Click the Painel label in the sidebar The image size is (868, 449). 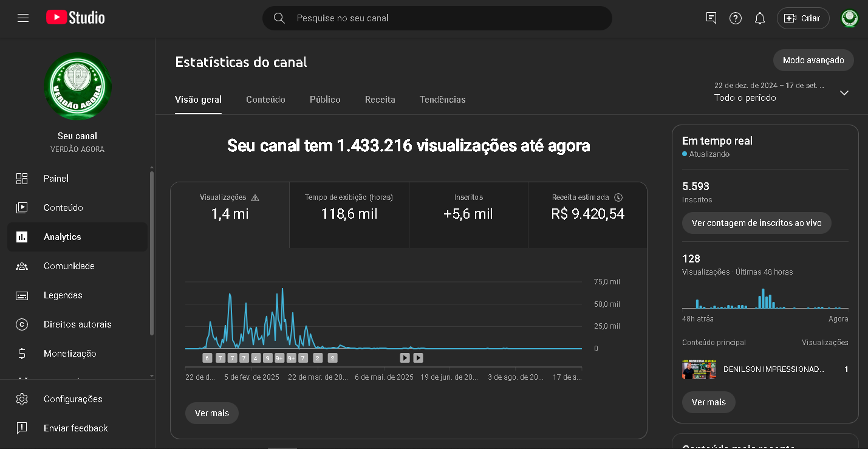click(56, 179)
